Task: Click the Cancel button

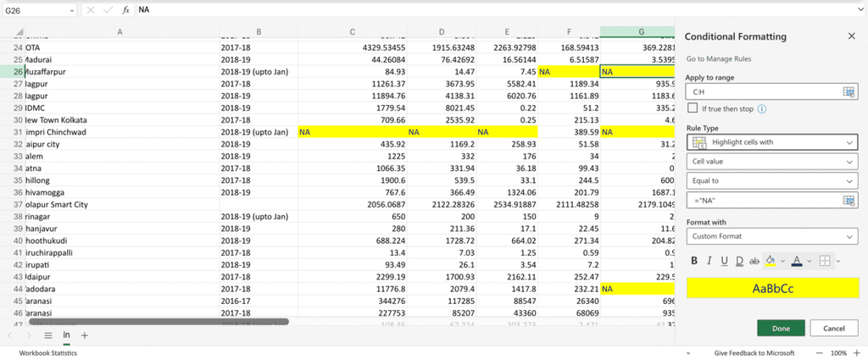Action: (x=834, y=328)
